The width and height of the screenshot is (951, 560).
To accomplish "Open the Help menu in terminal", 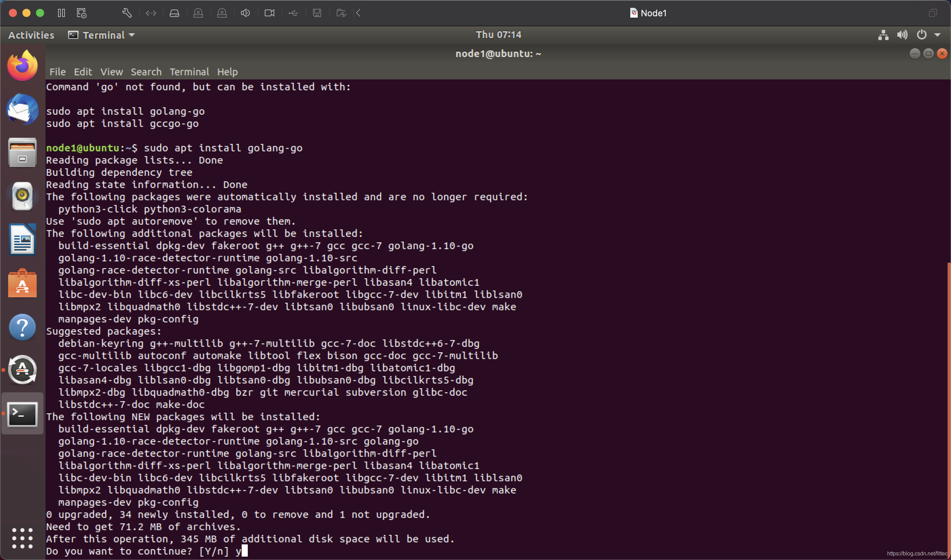I will point(227,72).
